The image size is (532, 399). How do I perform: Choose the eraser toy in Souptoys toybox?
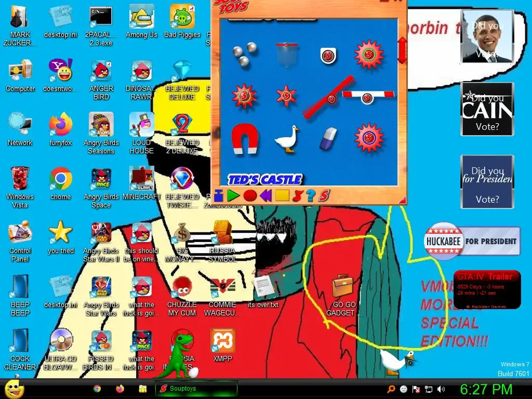coord(328,139)
